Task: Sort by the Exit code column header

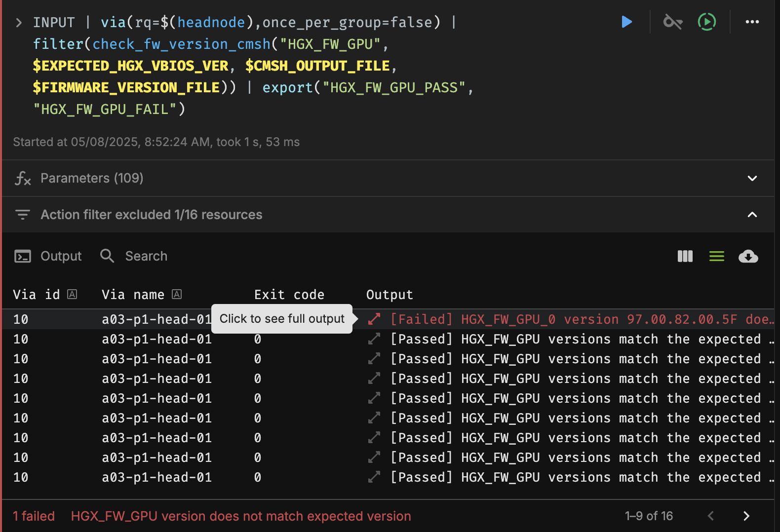Action: pyautogui.click(x=289, y=295)
